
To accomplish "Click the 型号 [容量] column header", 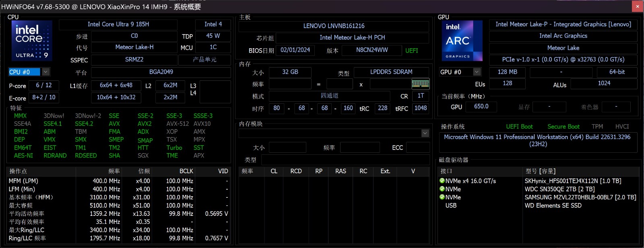I will tap(580, 171).
